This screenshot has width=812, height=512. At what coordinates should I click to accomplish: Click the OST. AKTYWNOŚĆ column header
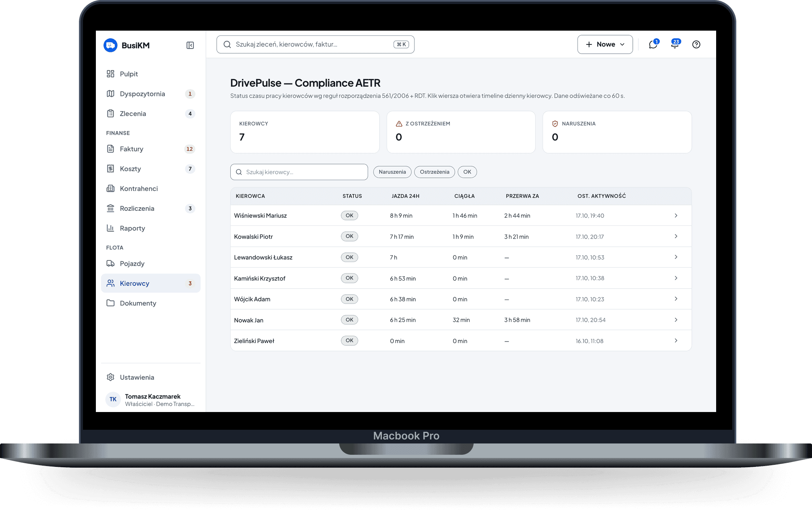pos(602,196)
